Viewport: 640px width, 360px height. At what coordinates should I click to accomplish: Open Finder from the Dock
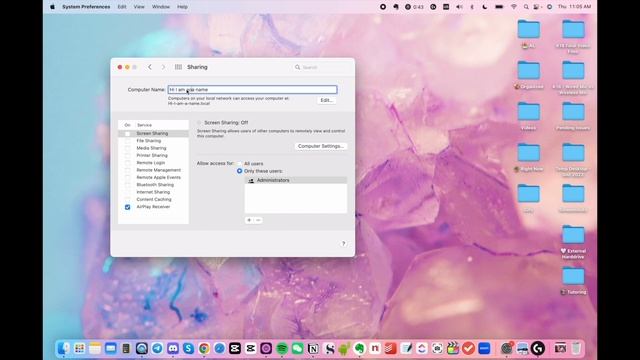click(64, 348)
